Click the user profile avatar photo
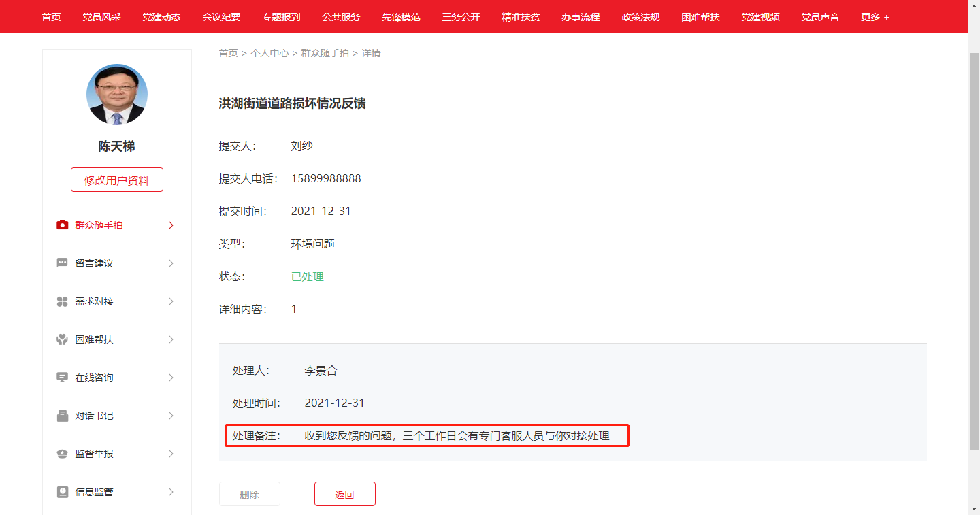The image size is (980, 515). coord(117,95)
